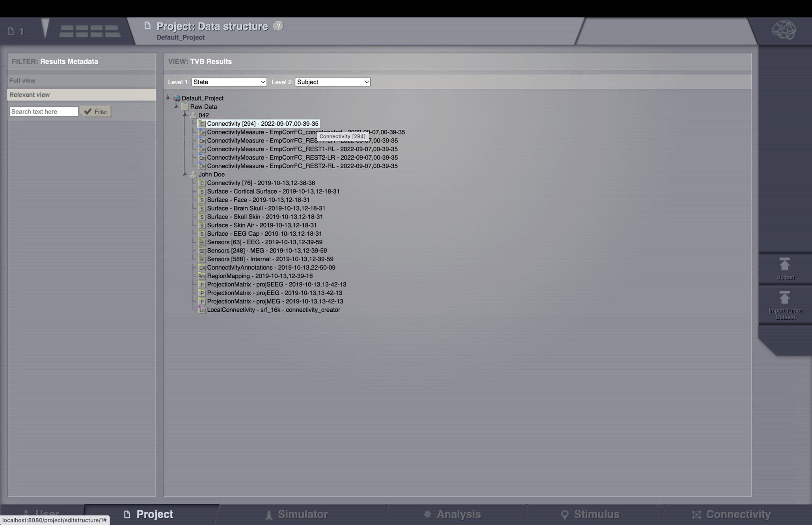Click the ProjectionMatrix projSEEG icon

[202, 284]
